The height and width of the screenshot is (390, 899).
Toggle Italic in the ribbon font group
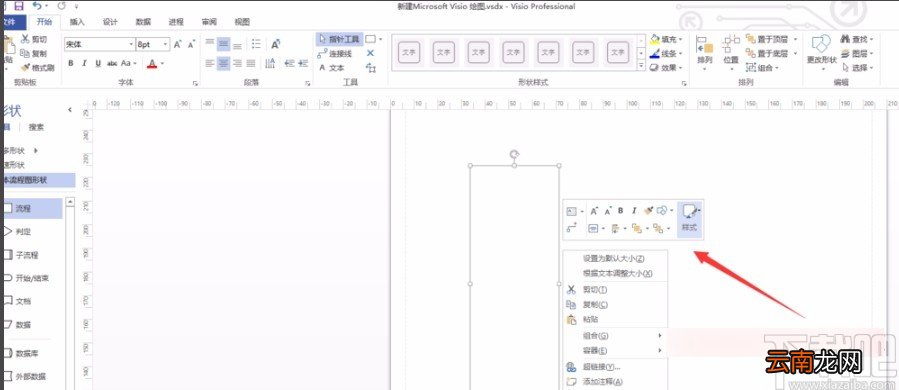[x=84, y=63]
